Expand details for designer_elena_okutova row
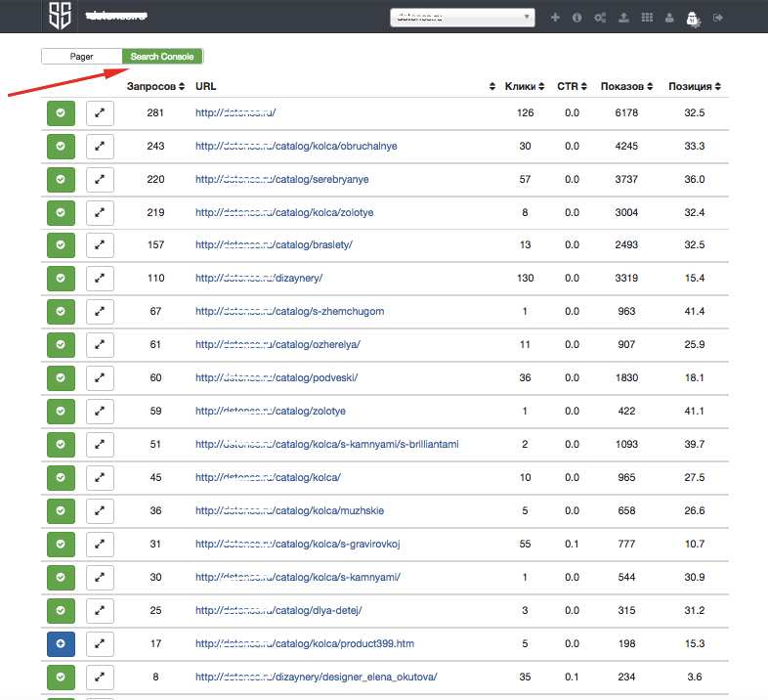Viewport: 768px width, 700px height. click(x=100, y=678)
